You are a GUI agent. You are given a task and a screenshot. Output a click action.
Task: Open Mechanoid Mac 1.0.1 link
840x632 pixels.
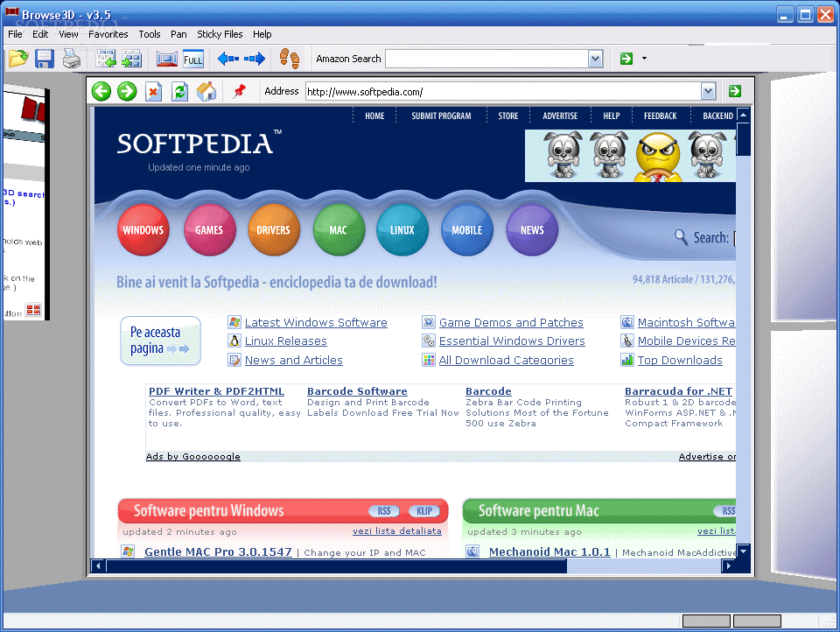[549, 551]
